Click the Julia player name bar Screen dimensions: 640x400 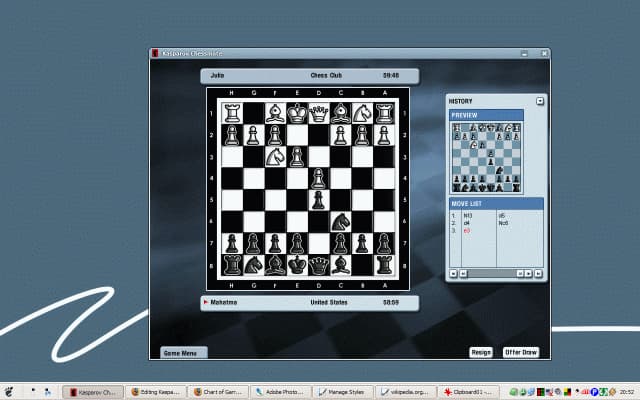309,75
